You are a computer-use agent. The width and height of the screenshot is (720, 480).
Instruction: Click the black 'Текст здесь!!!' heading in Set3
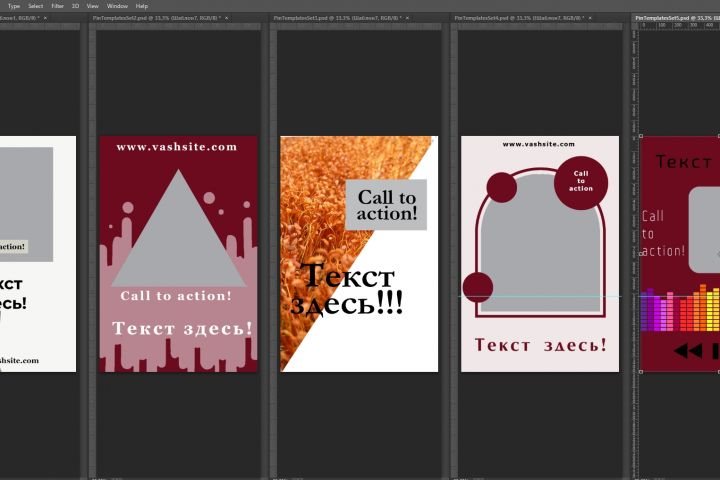pos(348,289)
